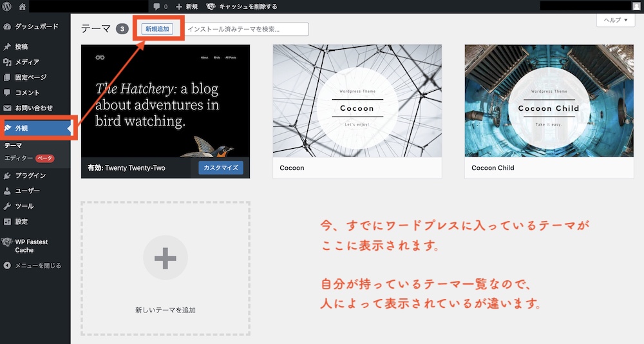Click the 設定 sliders icon
Viewport: 644px width, 344px height.
coord(7,222)
